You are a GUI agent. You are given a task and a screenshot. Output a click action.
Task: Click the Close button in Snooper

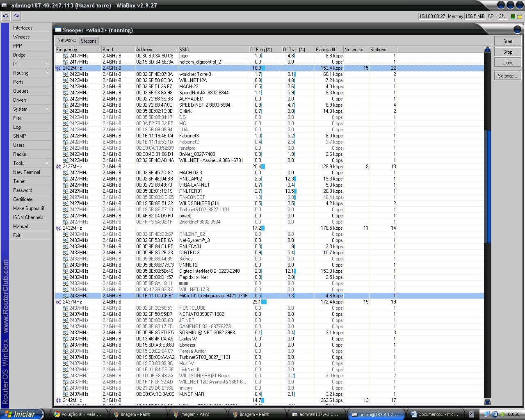click(x=508, y=63)
